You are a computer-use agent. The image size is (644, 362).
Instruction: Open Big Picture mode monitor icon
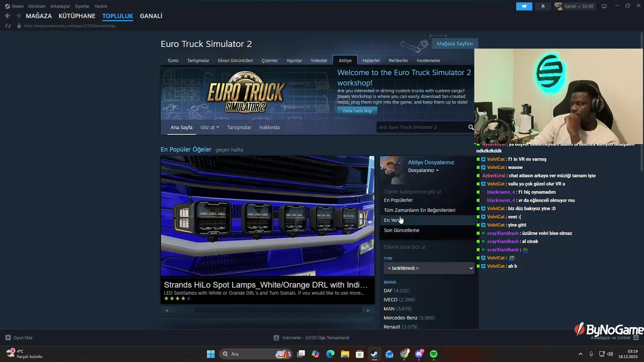pyautogui.click(x=604, y=6)
